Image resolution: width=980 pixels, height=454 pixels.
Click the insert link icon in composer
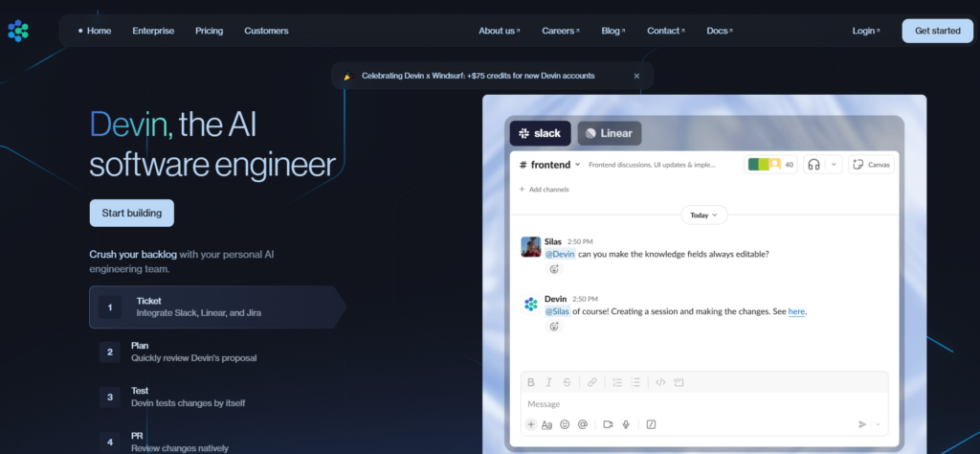[591, 382]
